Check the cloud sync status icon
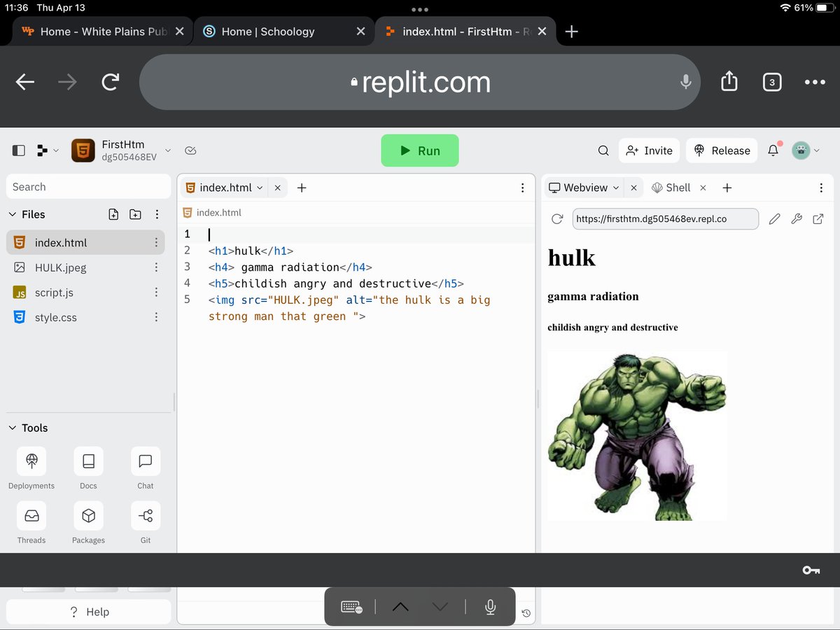The image size is (840, 630). (190, 150)
